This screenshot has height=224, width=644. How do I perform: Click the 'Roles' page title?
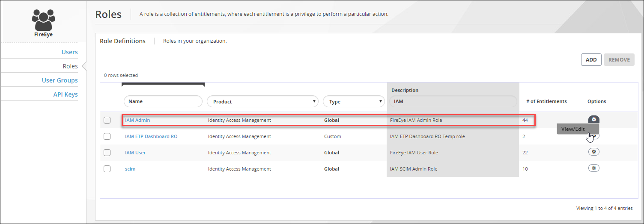[x=108, y=14]
